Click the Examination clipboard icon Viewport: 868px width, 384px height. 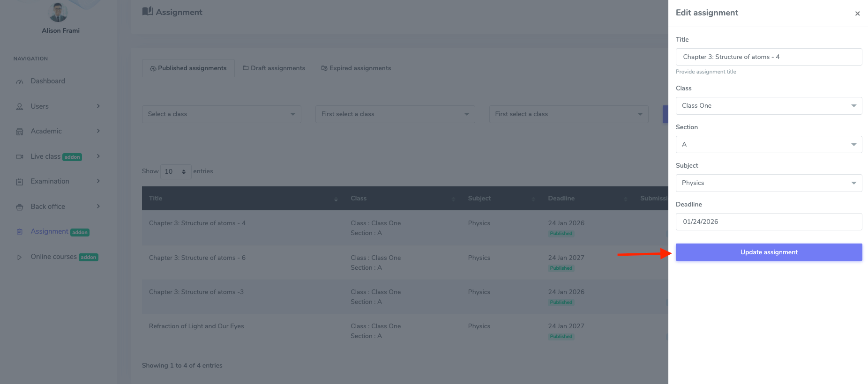[20, 182]
